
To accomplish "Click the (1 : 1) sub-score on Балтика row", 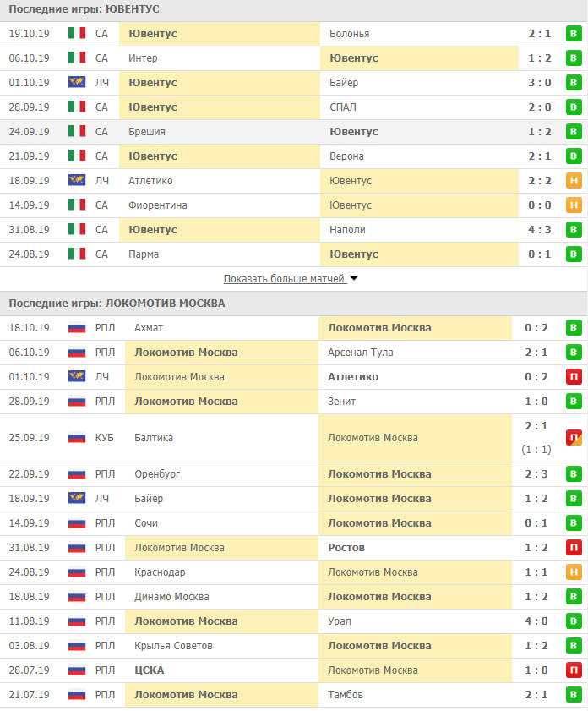I will tap(536, 450).
